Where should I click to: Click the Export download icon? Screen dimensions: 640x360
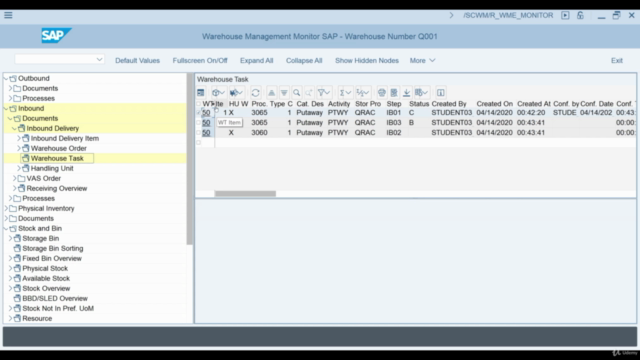point(407,93)
